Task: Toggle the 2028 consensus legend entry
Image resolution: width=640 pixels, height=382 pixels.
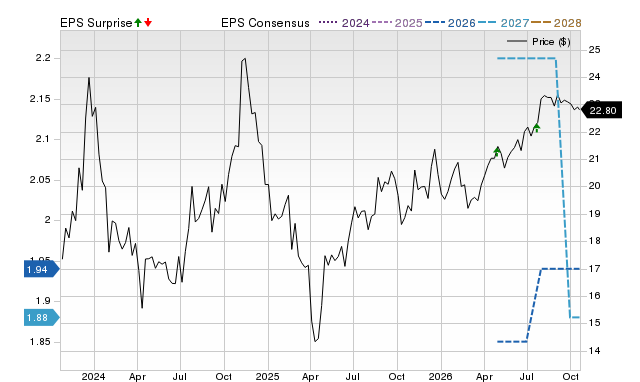Action: pyautogui.click(x=556, y=23)
